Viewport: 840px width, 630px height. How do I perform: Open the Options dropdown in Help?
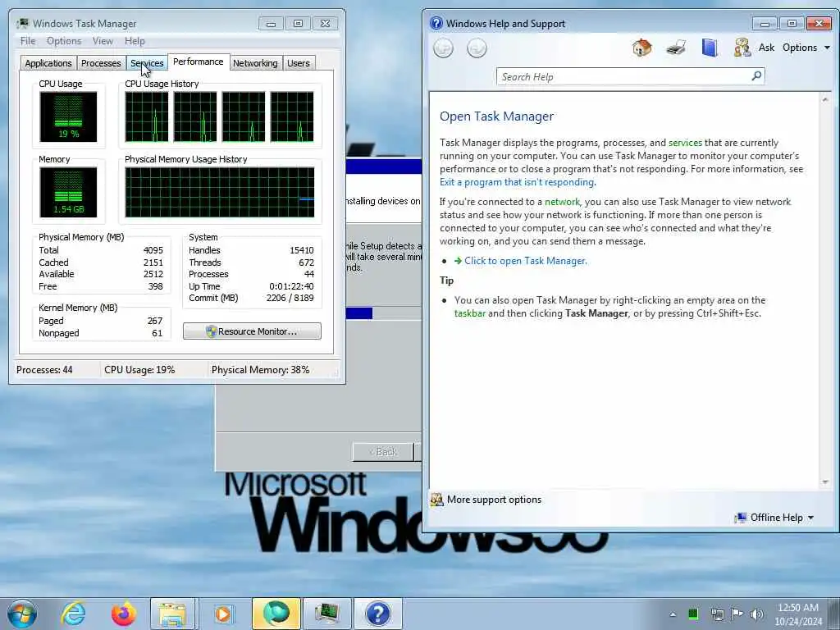pyautogui.click(x=806, y=48)
